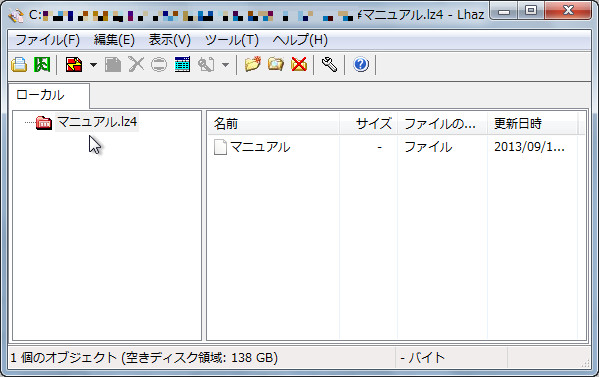The image size is (599, 377).
Task: Click the grayed-out key/tag toolbar icon
Action: pos(206,65)
